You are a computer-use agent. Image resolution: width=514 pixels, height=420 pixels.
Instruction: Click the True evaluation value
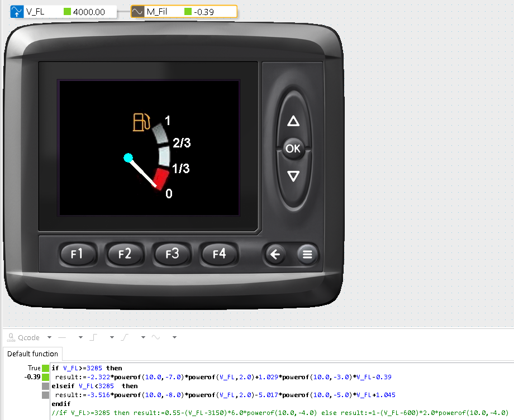(34, 368)
